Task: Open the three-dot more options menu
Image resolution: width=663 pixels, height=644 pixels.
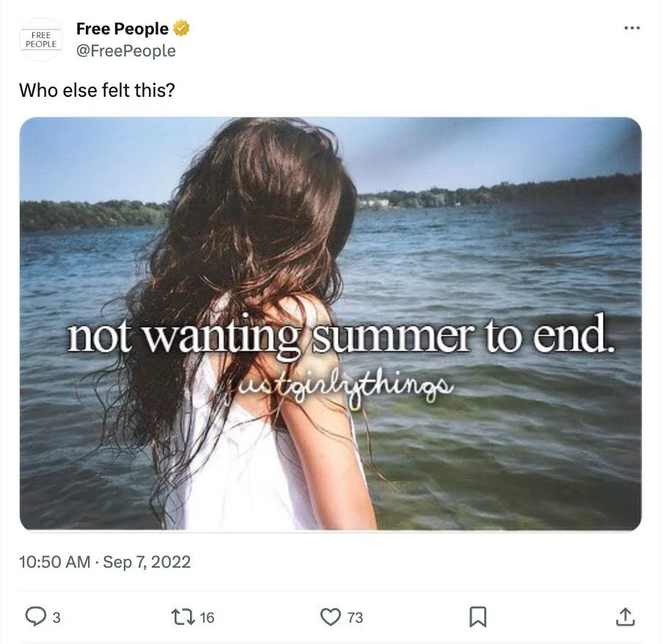Action: (x=631, y=29)
